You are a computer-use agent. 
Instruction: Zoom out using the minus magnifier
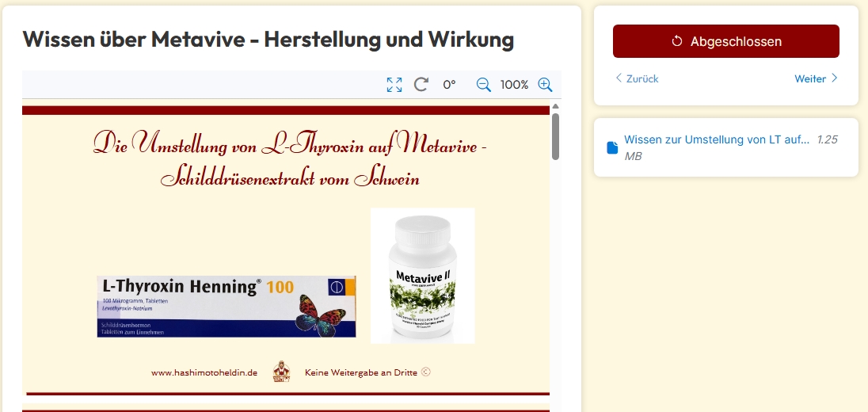click(483, 85)
